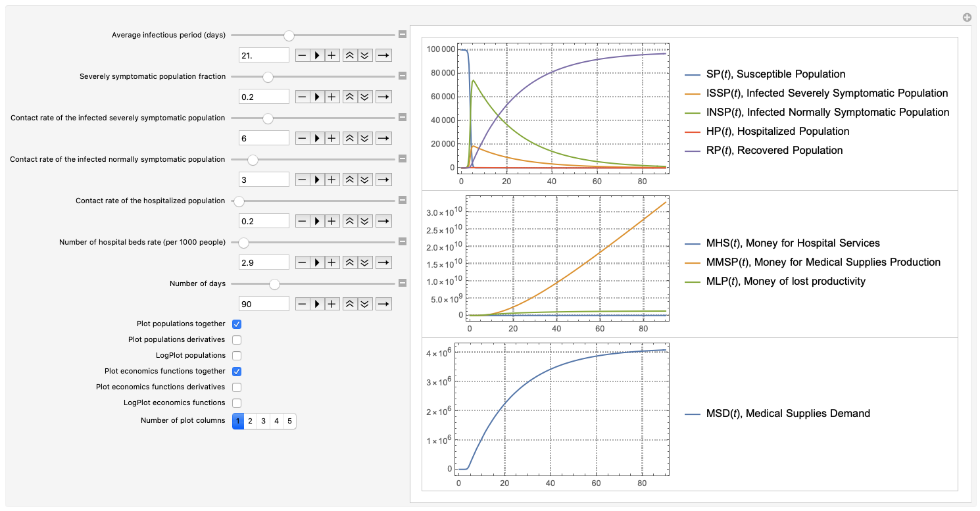Uncheck Plot populations together
The image size is (980, 511).
237,324
